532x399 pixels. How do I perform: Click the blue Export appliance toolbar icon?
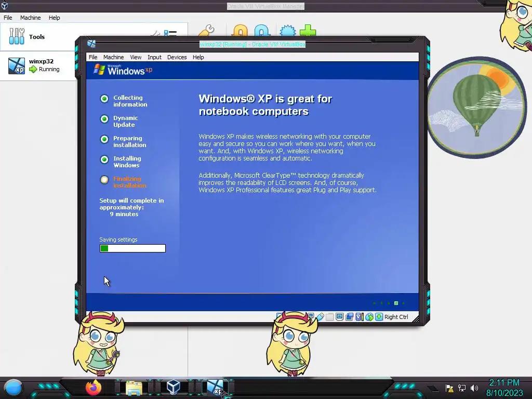[262, 31]
